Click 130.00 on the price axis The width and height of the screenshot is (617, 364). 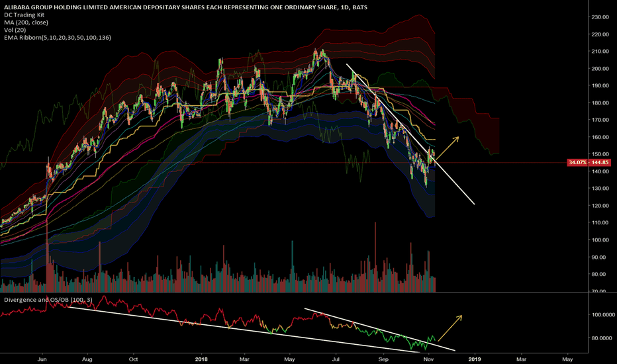click(x=600, y=188)
